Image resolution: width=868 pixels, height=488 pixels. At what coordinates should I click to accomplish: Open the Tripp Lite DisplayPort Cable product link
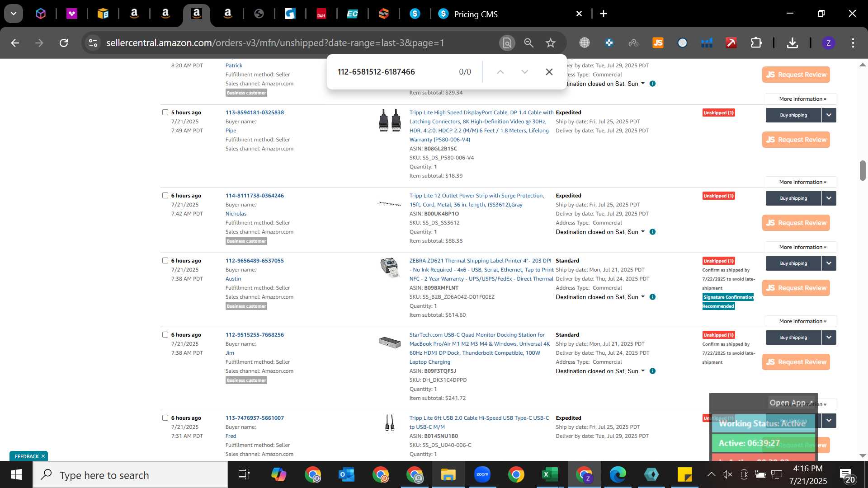coord(481,126)
